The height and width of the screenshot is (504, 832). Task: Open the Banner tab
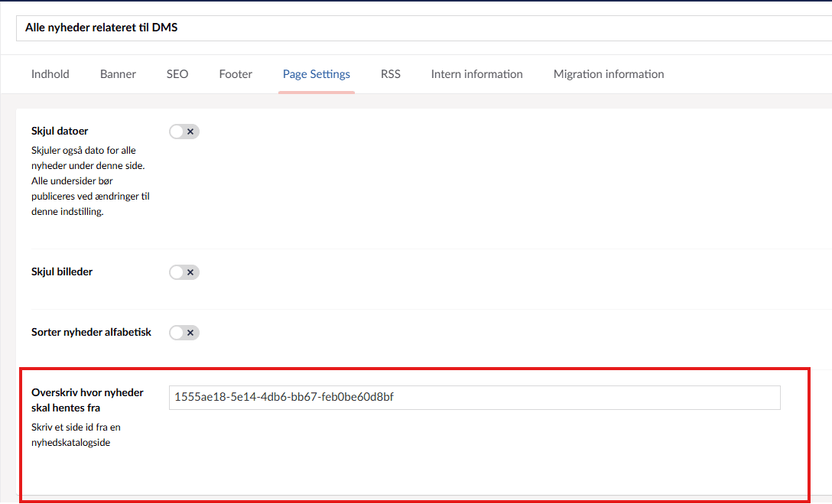point(118,74)
